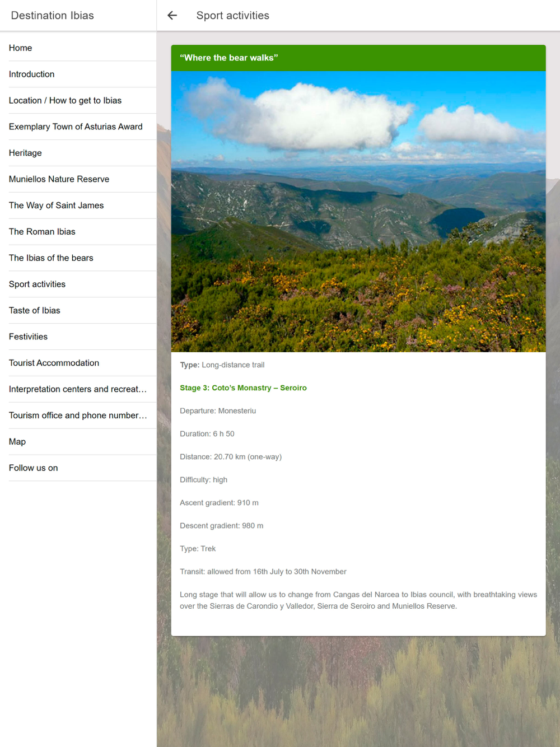Open Tourism office and phone numbers

click(x=78, y=417)
